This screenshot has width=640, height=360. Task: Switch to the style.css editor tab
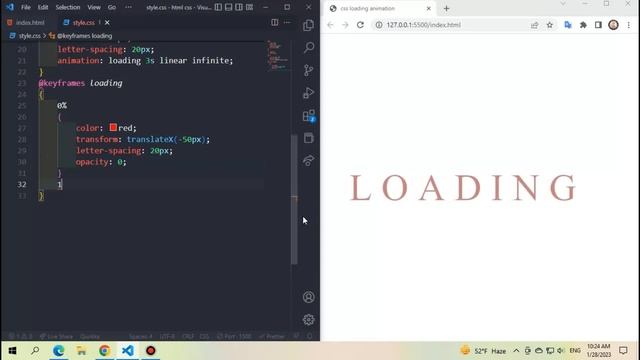(84, 22)
